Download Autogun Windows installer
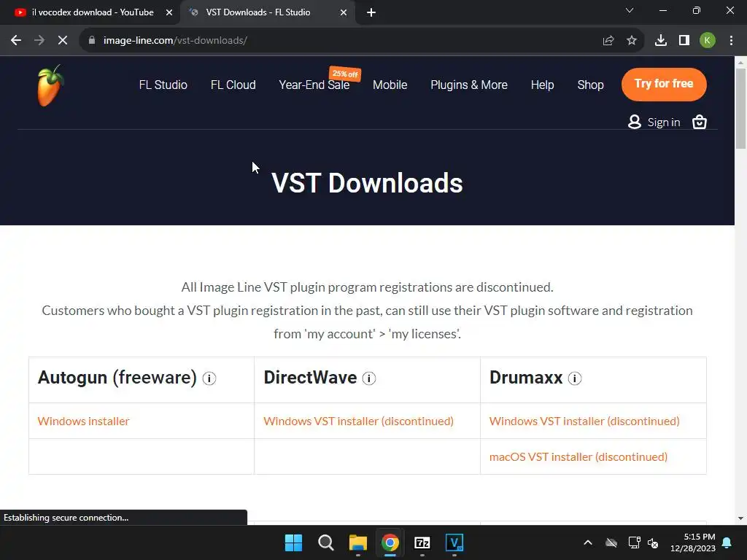The height and width of the screenshot is (560, 747). pyautogui.click(x=83, y=421)
